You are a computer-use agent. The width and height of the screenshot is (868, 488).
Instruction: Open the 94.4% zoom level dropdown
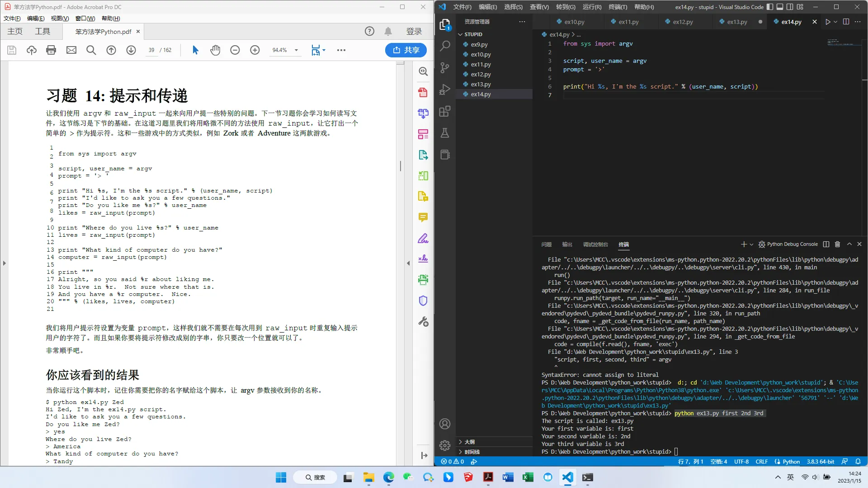[x=296, y=50]
